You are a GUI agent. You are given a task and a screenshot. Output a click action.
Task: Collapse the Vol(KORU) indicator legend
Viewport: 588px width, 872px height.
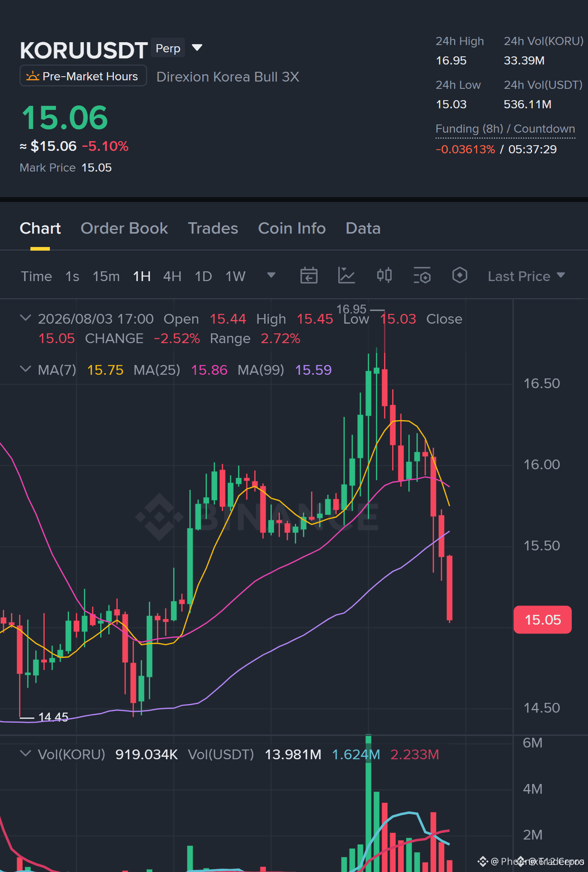pos(26,754)
